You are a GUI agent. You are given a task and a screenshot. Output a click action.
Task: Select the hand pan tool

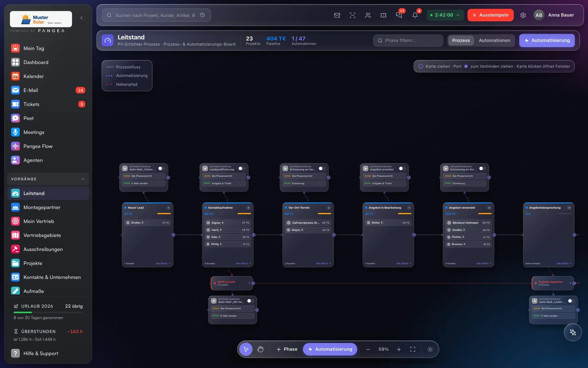point(260,349)
